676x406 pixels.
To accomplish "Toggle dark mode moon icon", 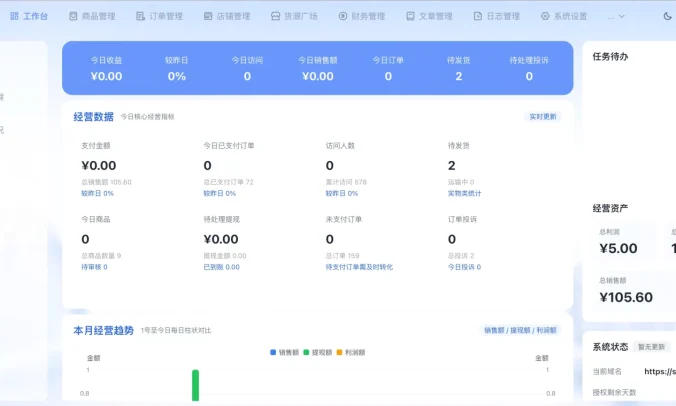I will tap(667, 16).
